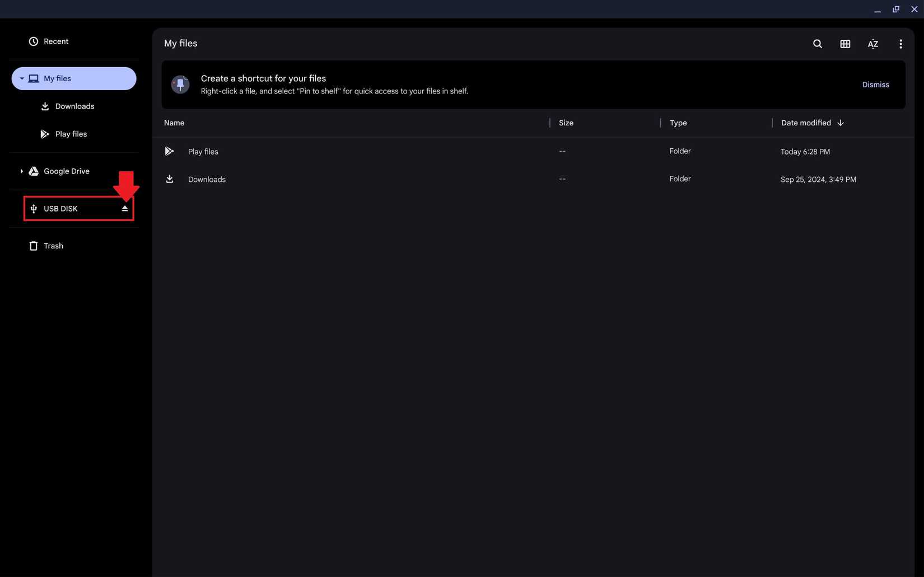The height and width of the screenshot is (577, 924).
Task: Click the Downloads folder icon in list
Action: coord(169,179)
